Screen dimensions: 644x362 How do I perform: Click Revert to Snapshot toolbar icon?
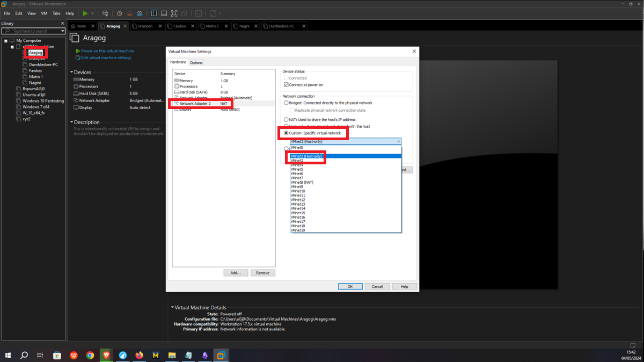click(129, 13)
